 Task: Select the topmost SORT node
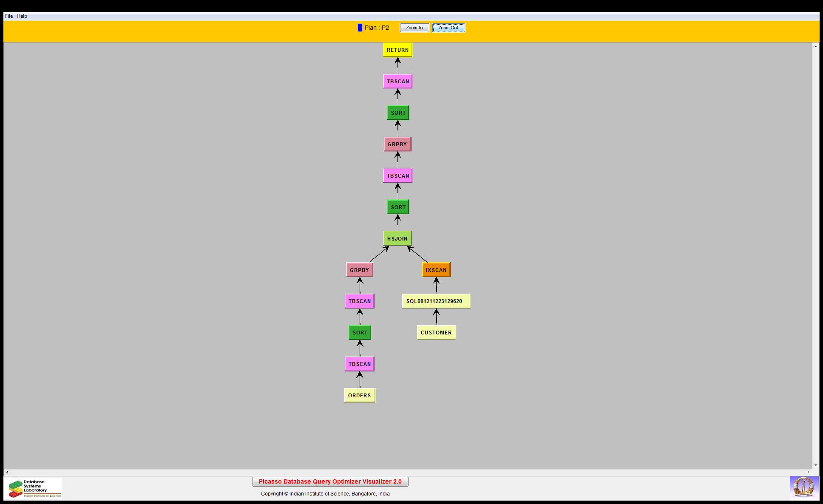pos(398,113)
